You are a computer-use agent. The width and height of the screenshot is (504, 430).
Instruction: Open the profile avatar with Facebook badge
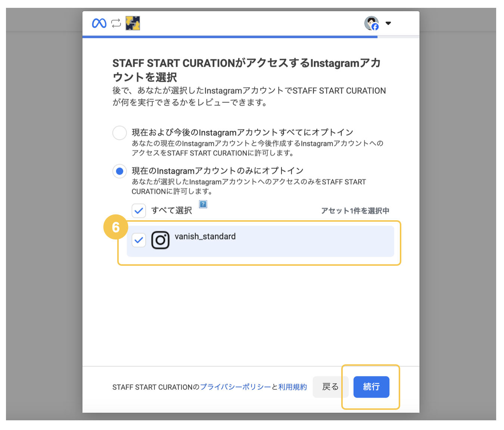point(371,23)
